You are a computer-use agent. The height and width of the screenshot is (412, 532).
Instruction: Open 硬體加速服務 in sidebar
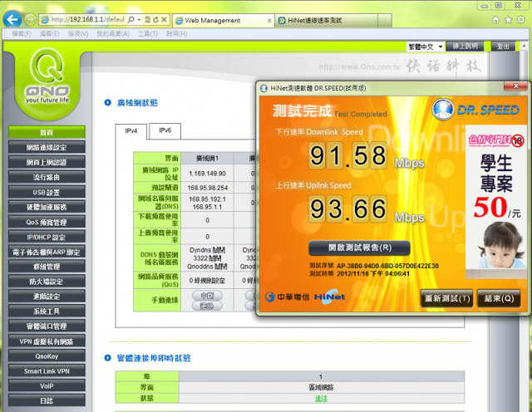coord(47,207)
